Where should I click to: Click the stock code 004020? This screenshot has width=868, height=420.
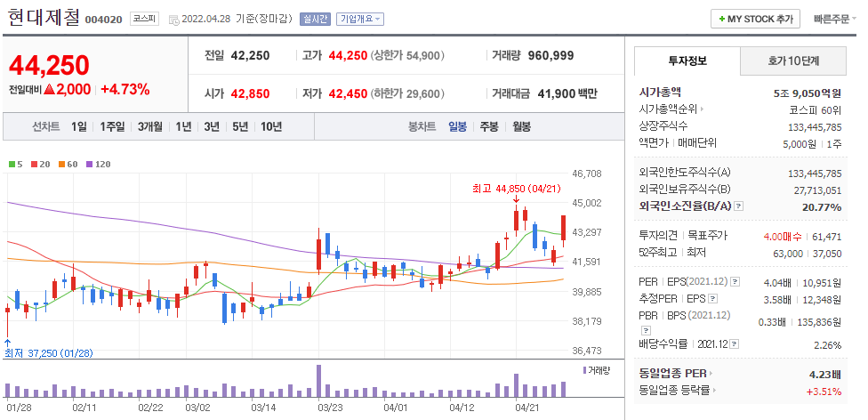(x=103, y=20)
